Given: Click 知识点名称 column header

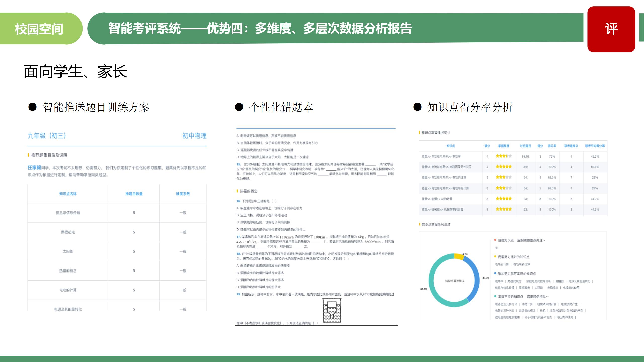Looking at the screenshot, I should [x=68, y=194].
